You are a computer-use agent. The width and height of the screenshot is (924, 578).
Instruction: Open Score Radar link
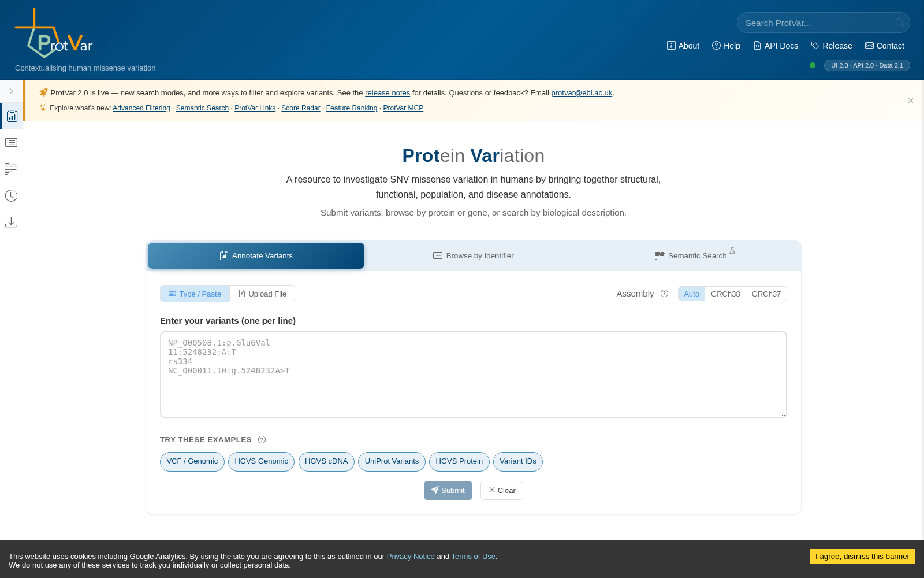coord(301,108)
